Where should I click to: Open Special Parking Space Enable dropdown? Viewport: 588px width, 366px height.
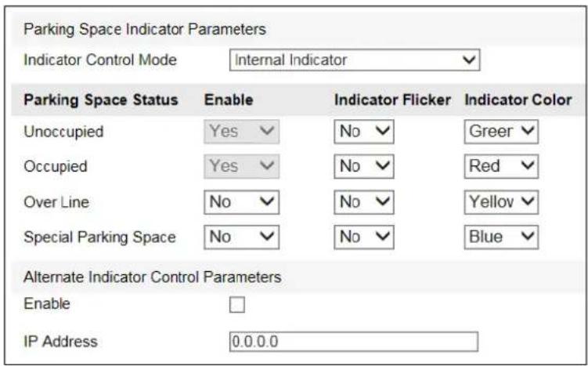point(241,237)
